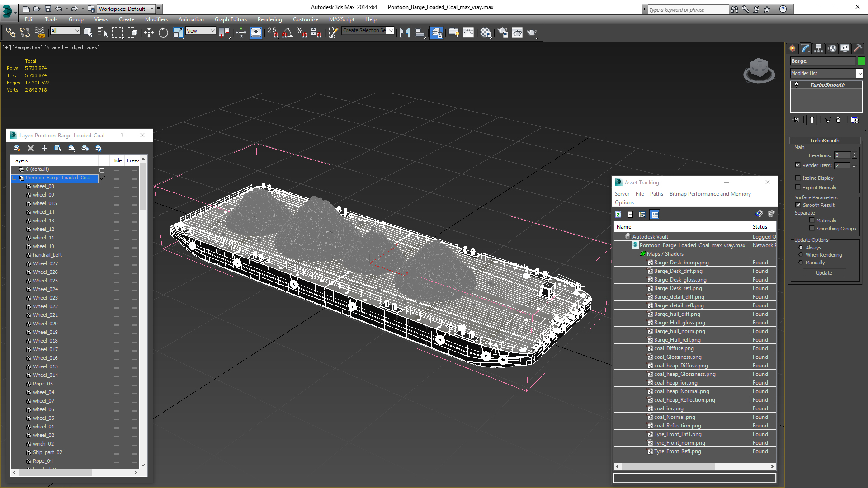The height and width of the screenshot is (488, 868).
Task: Click the Barge object color swatch
Action: tap(861, 61)
